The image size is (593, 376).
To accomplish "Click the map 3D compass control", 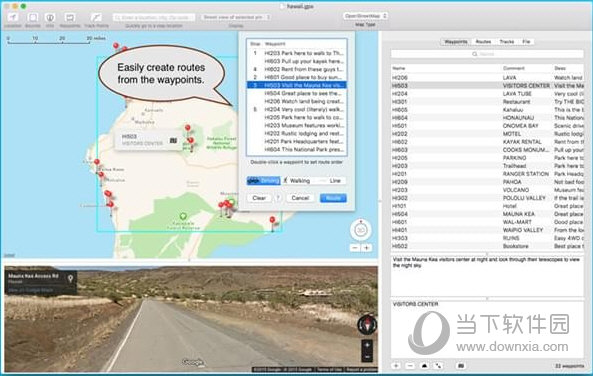I will coord(361,230).
